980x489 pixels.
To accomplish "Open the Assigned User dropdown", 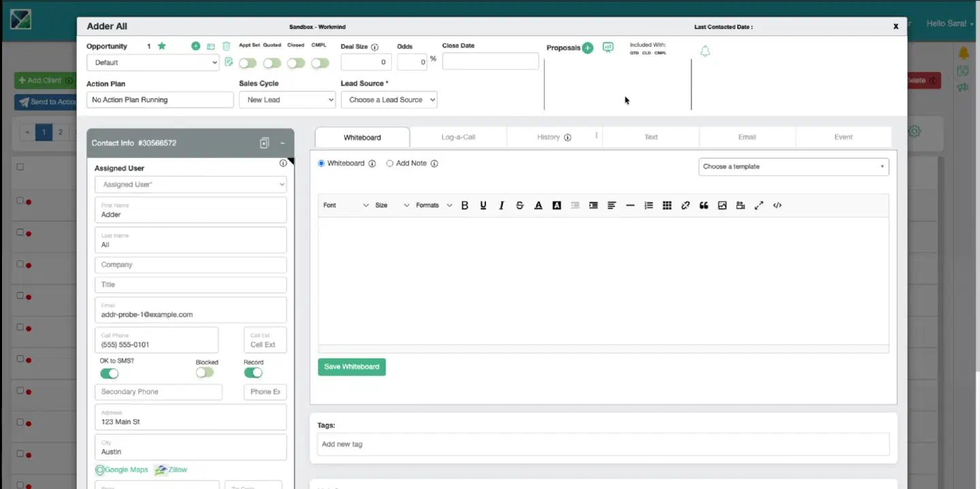I will 191,184.
